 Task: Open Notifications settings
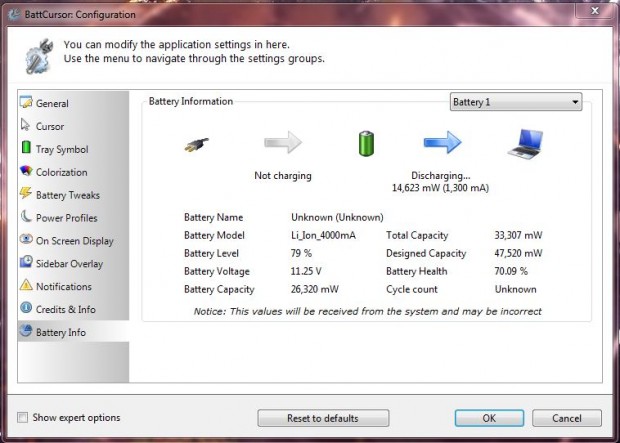coord(74,287)
